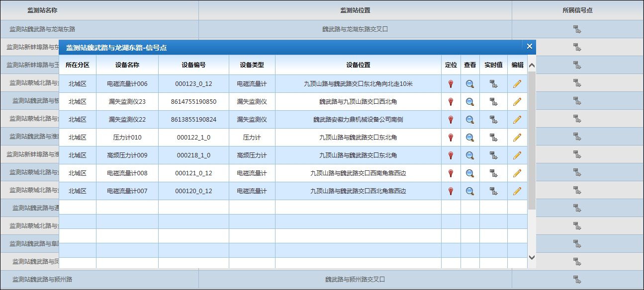Locate 高频压力计009 on the map
The image size is (644, 290).
[x=451, y=155]
